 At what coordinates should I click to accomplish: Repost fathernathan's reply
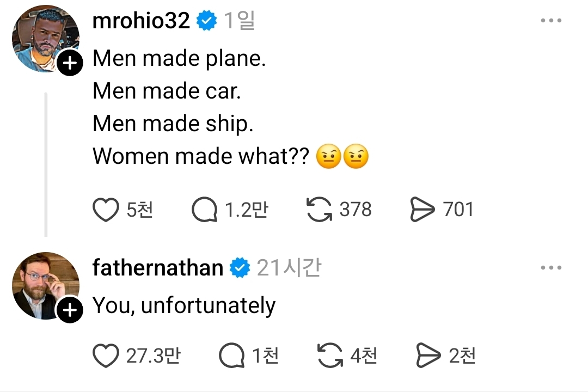pos(330,356)
